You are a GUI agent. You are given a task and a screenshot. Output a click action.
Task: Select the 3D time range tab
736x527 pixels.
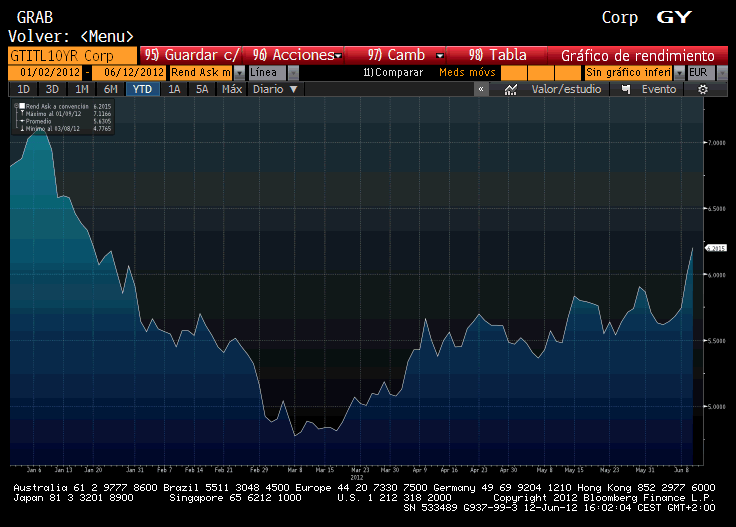[52, 89]
